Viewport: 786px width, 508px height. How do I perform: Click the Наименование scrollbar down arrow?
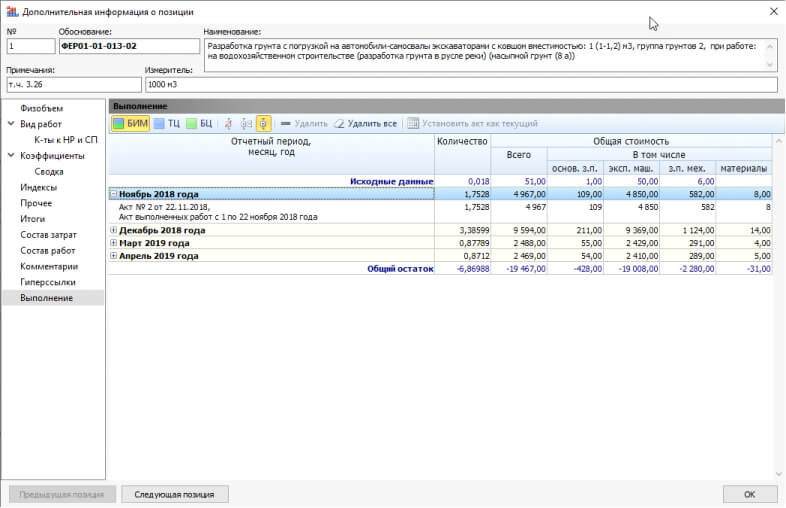click(770, 64)
